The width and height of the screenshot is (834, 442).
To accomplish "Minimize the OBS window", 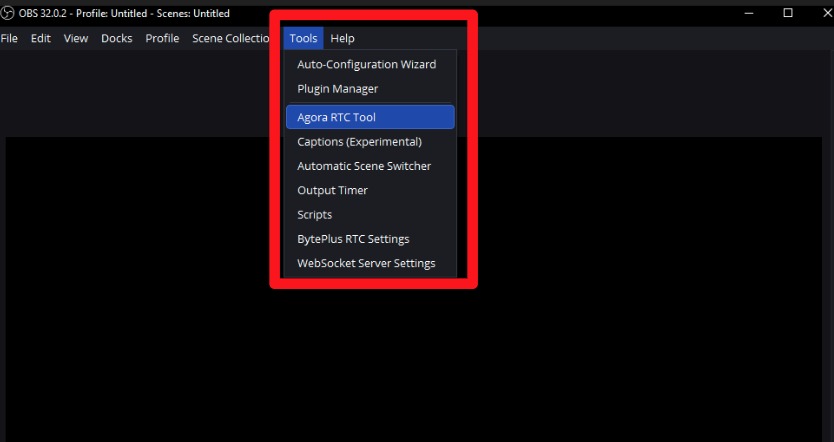I will tap(749, 13).
